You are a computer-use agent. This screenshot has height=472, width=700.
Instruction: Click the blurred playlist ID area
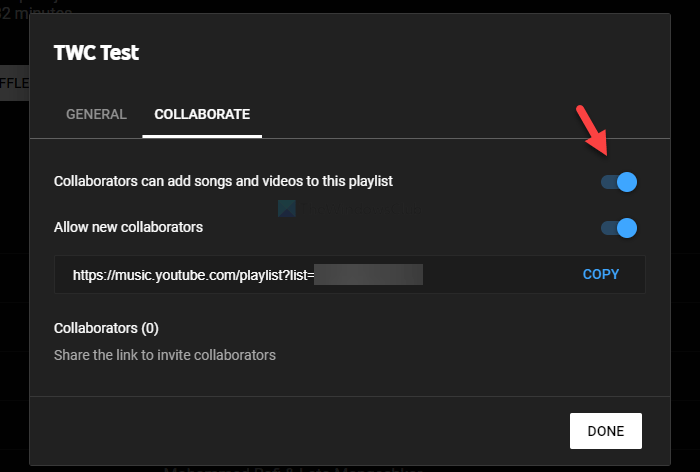click(x=368, y=274)
